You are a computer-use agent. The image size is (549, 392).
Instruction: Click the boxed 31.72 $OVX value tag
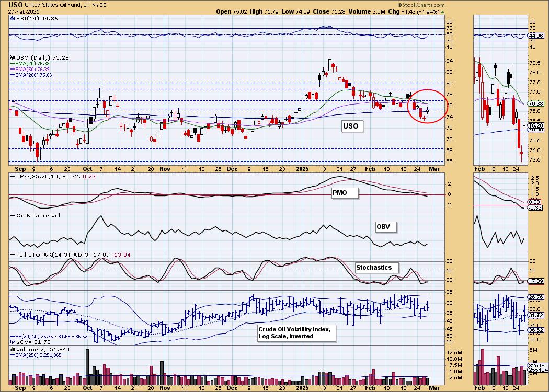[536, 316]
